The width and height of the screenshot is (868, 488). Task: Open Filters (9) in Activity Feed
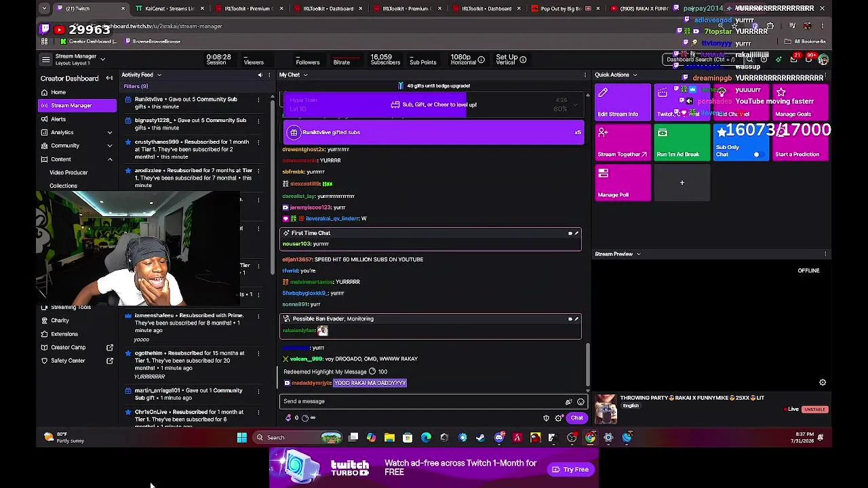[x=136, y=86]
